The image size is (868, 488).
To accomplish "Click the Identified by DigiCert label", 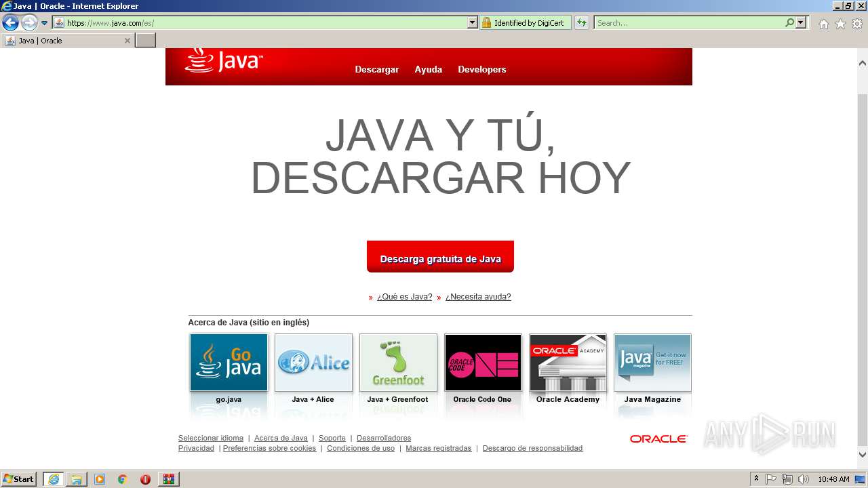I will pyautogui.click(x=529, y=23).
